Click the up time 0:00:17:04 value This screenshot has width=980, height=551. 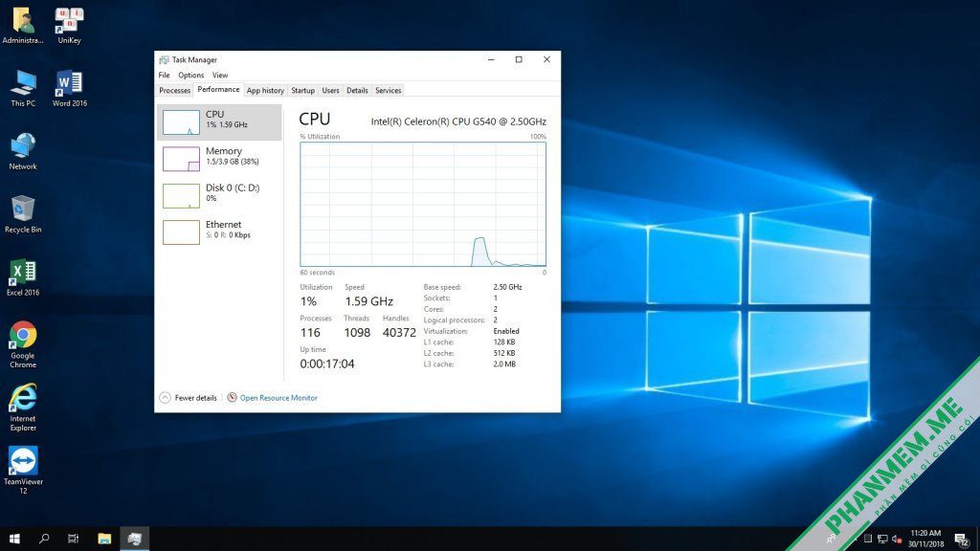click(327, 364)
